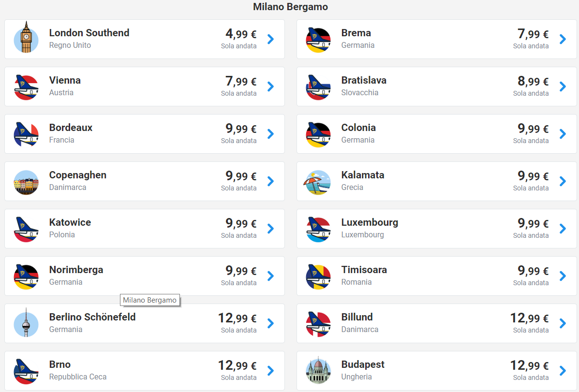
Task: Choose the Luxembourg destination title
Action: pos(370,222)
